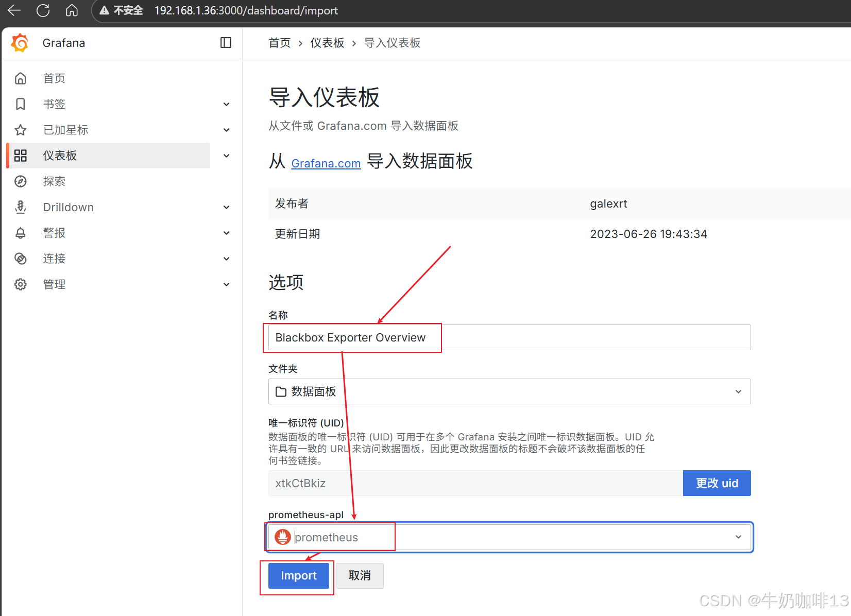Expand the 仪表板 sidebar section
Viewport: 851px width, 616px height.
226,156
